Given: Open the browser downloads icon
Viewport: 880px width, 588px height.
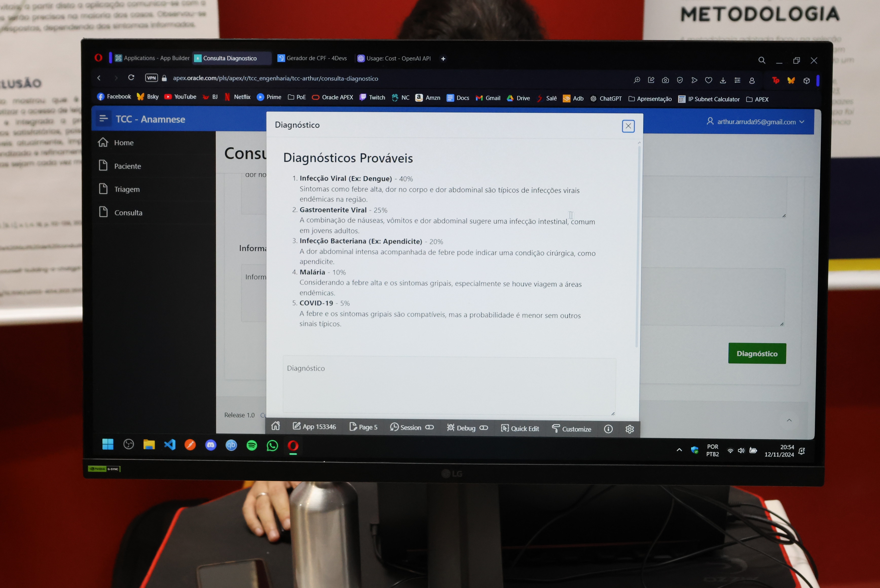Looking at the screenshot, I should 723,80.
